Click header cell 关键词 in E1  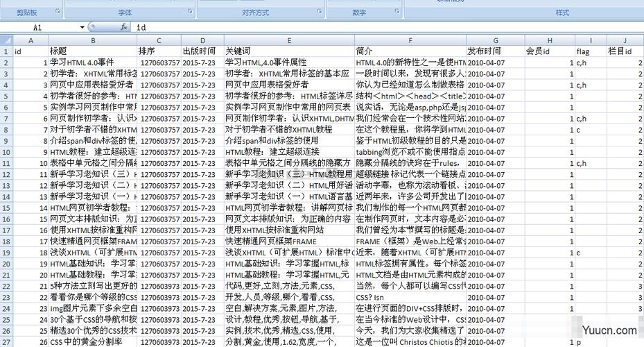[x=289, y=51]
